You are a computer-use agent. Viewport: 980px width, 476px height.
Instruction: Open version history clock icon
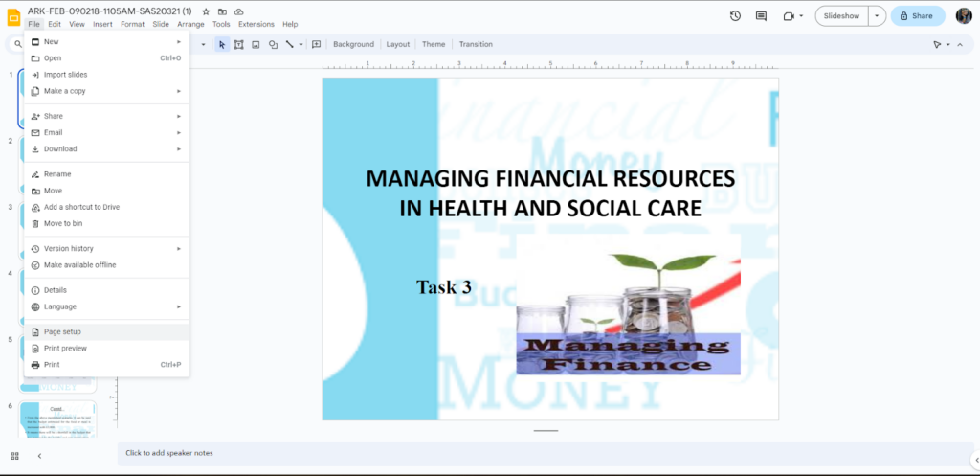point(735,16)
